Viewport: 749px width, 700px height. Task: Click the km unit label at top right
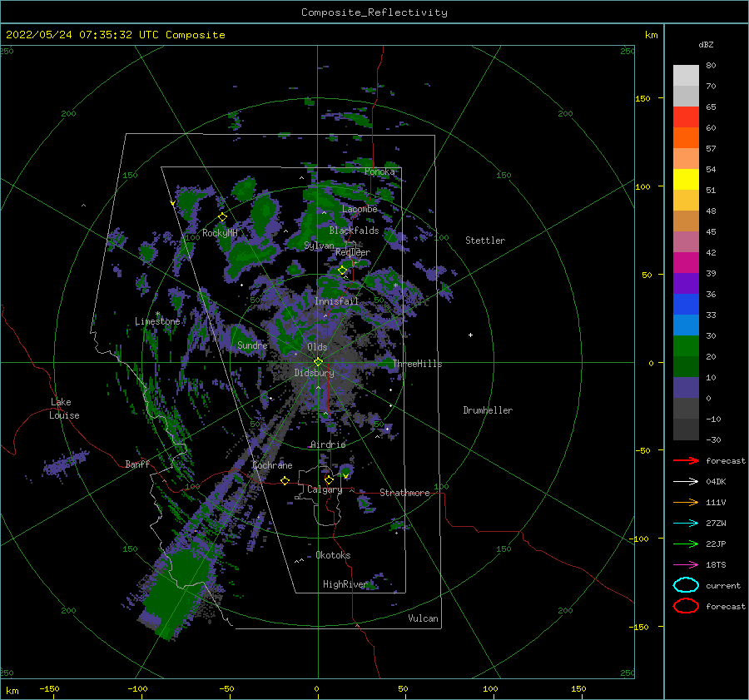651,35
